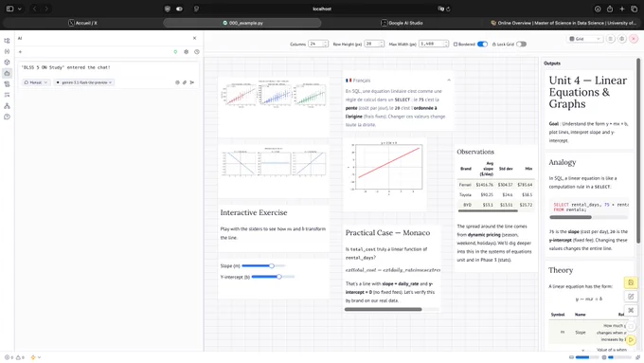Viewport: 644px width, 363px height.
Task: Click the SQL code block horizontal scrollbar
Action: tap(570, 217)
